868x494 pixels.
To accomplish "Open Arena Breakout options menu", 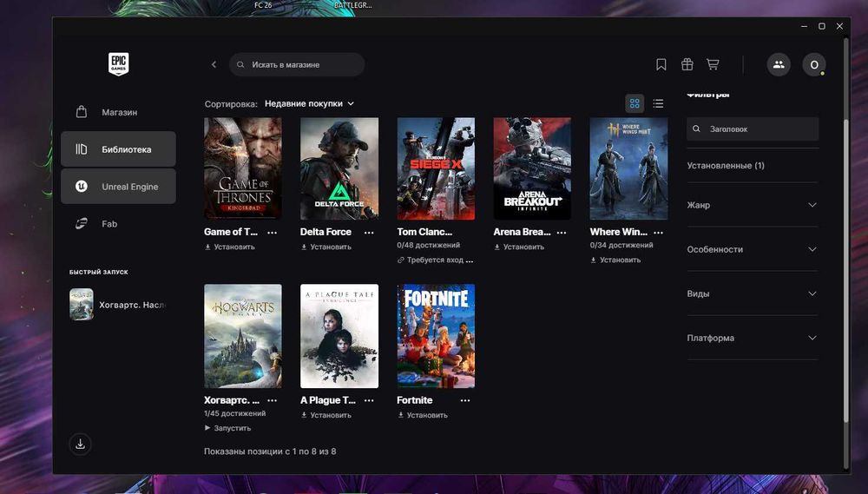I will tap(562, 233).
